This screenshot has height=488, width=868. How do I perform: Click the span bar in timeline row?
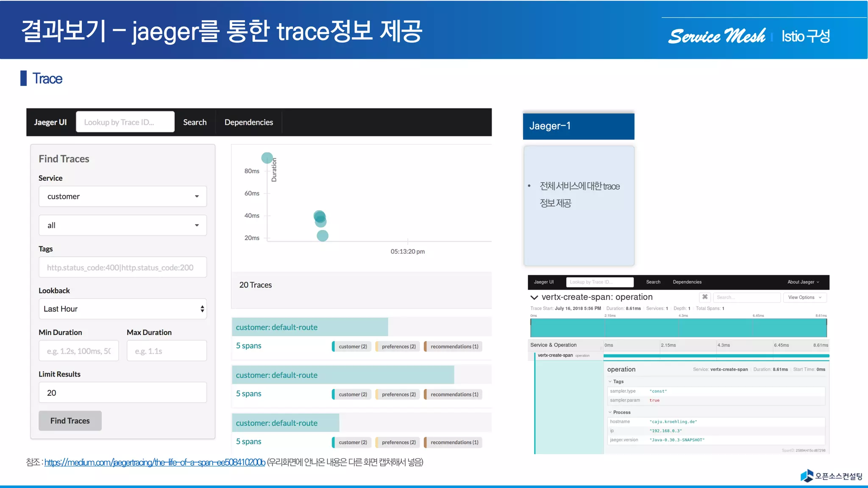[716, 355]
